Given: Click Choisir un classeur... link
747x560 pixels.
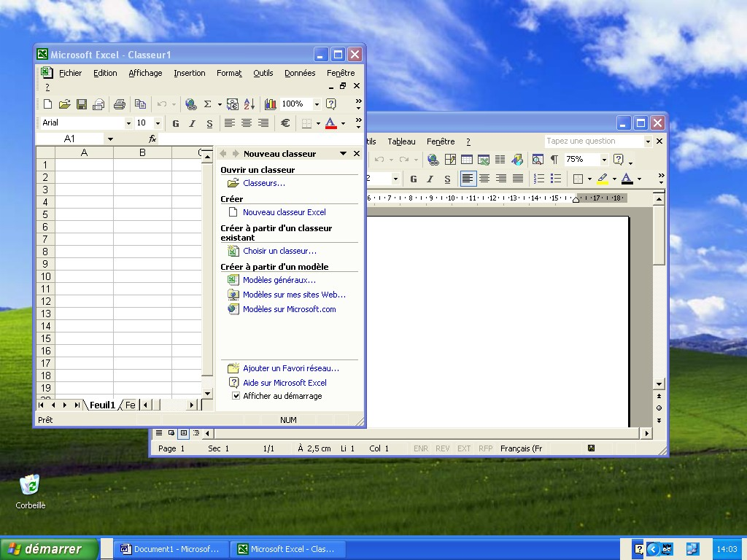Looking at the screenshot, I should coord(279,251).
